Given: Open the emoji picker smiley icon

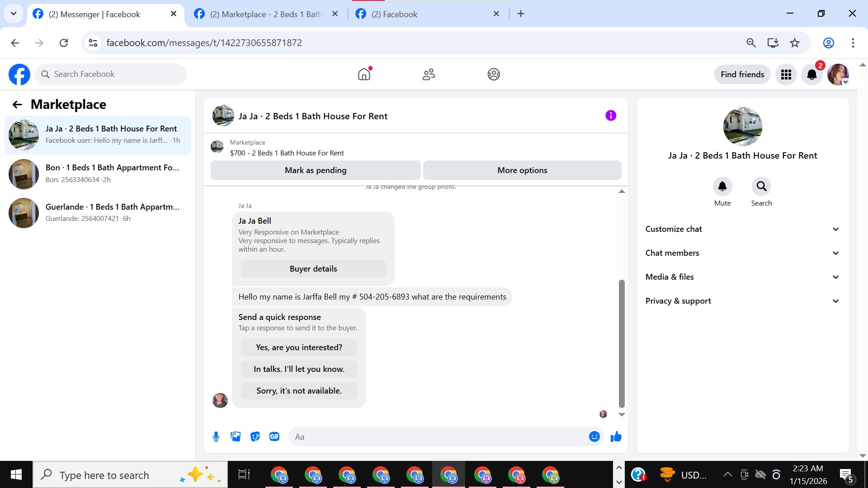Looking at the screenshot, I should pyautogui.click(x=594, y=436).
